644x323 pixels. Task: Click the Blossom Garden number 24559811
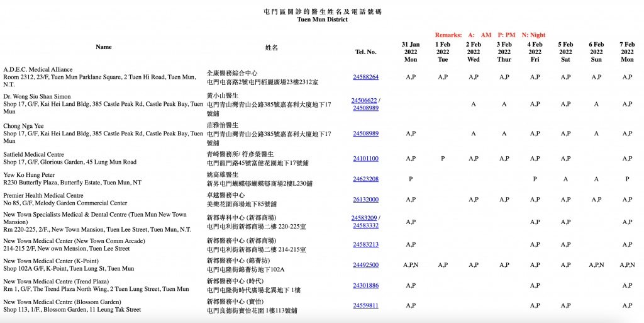[365, 305]
